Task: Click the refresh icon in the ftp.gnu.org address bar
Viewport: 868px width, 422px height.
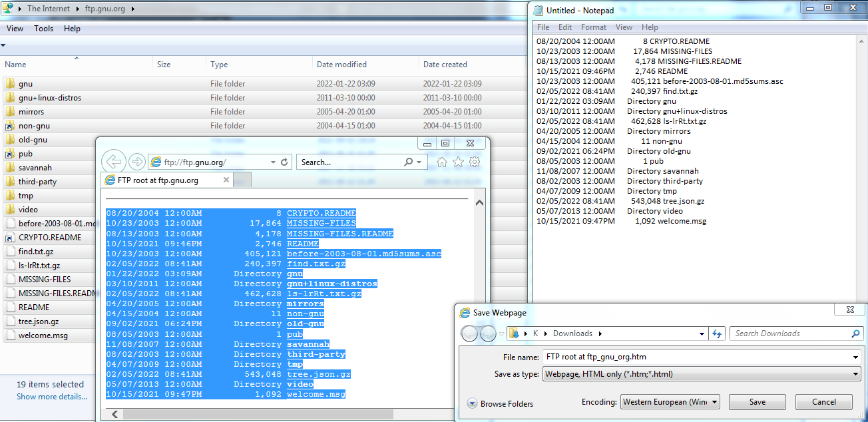Action: click(284, 162)
